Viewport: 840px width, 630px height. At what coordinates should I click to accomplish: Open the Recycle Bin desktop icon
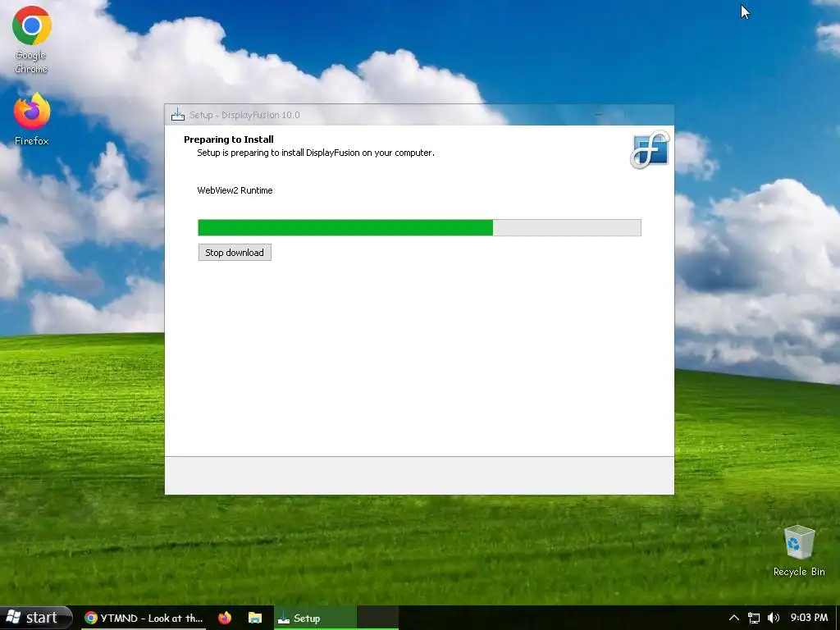tap(799, 550)
